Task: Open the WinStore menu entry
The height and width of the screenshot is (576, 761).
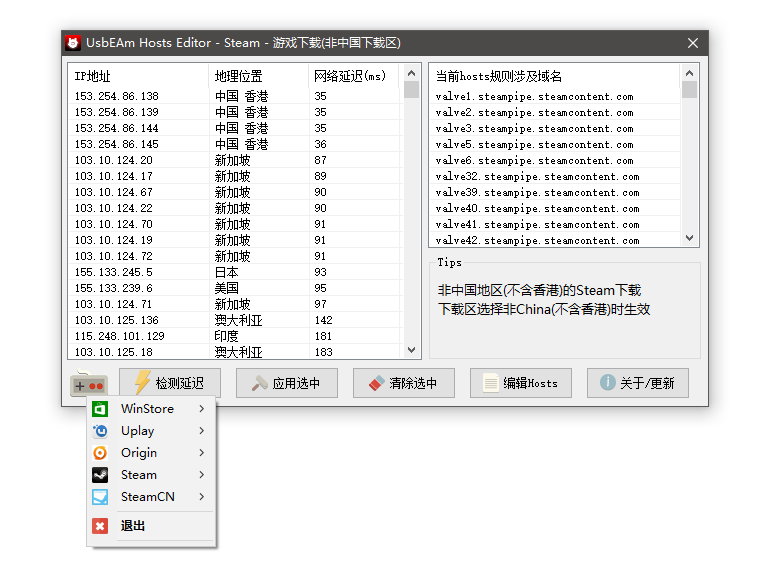Action: [x=151, y=409]
